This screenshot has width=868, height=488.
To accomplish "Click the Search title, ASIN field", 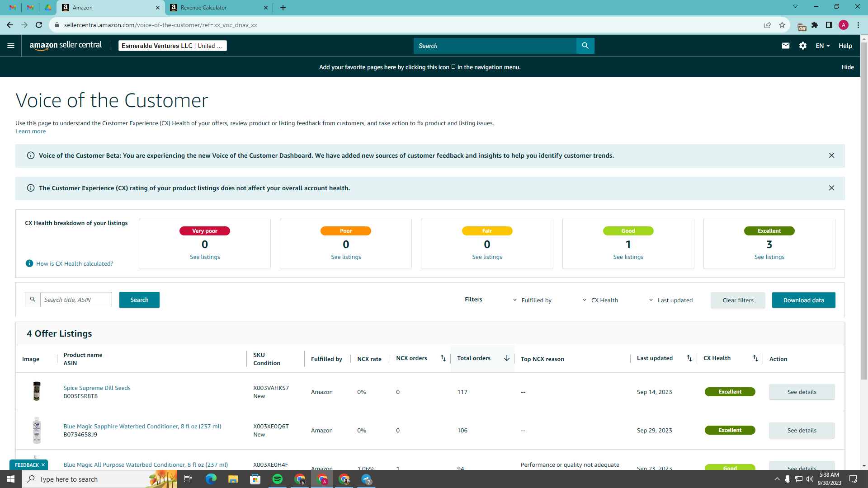I will 76,300.
